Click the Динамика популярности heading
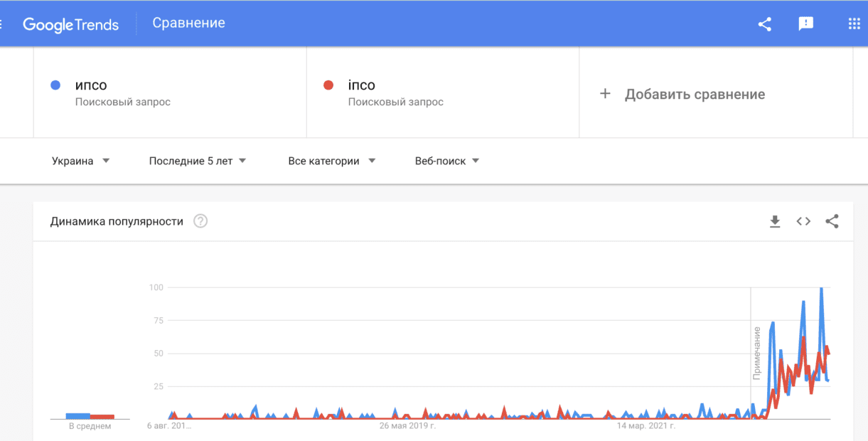868x441 pixels. click(x=117, y=221)
